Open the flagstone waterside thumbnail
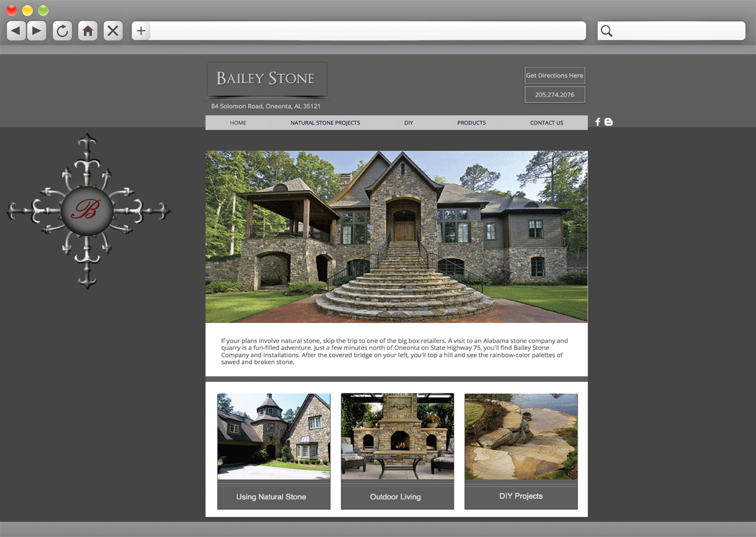Viewport: 756px width, 537px height. [521, 436]
